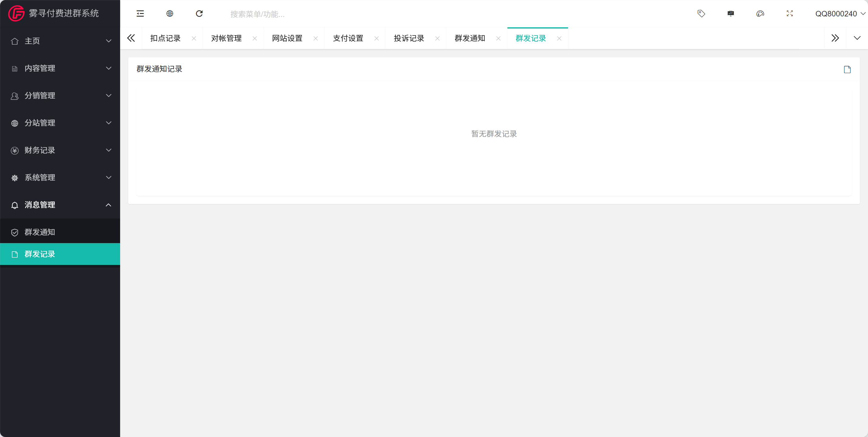Toggle the fullscreen icon
The height and width of the screenshot is (437, 868).
pyautogui.click(x=790, y=13)
